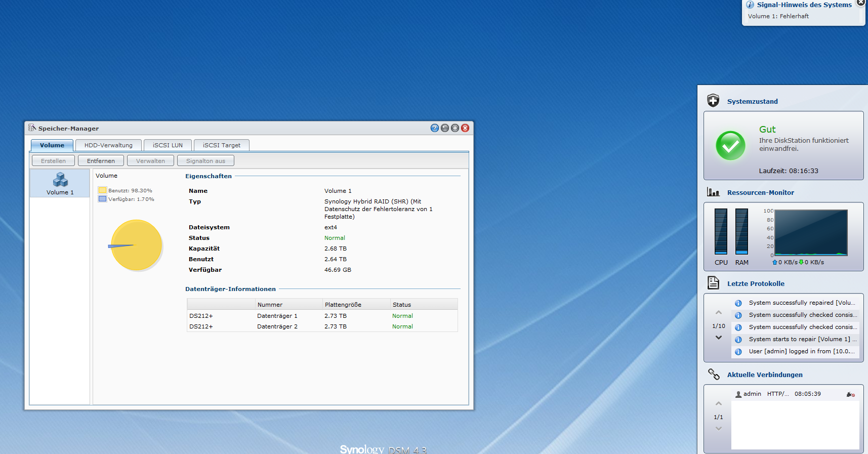Click the Normal status of Datenträger 2
The height and width of the screenshot is (454, 868).
coord(402,326)
